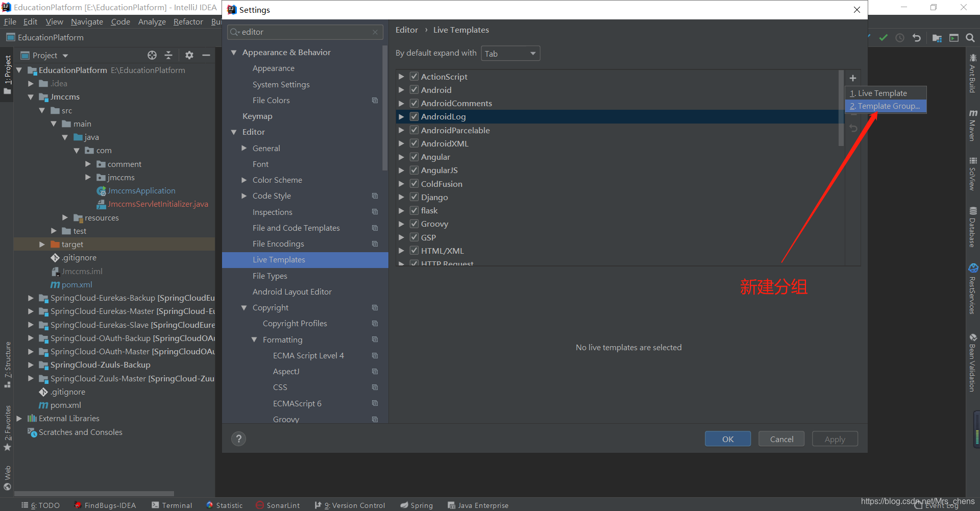The height and width of the screenshot is (511, 980).
Task: Click the Project panel horizontal scrollbar
Action: 94,494
